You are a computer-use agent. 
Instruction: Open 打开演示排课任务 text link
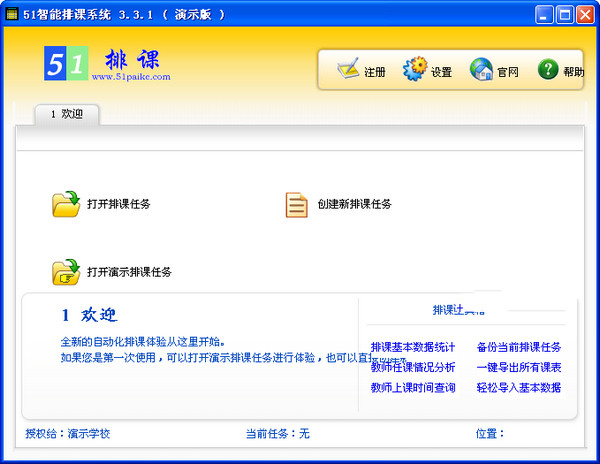(x=129, y=272)
